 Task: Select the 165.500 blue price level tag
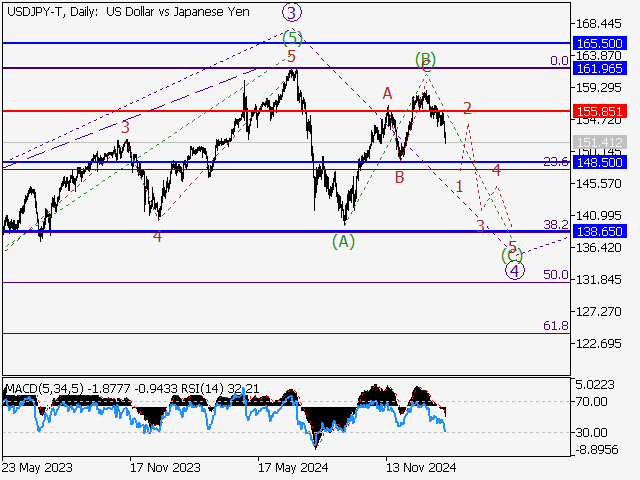(600, 43)
